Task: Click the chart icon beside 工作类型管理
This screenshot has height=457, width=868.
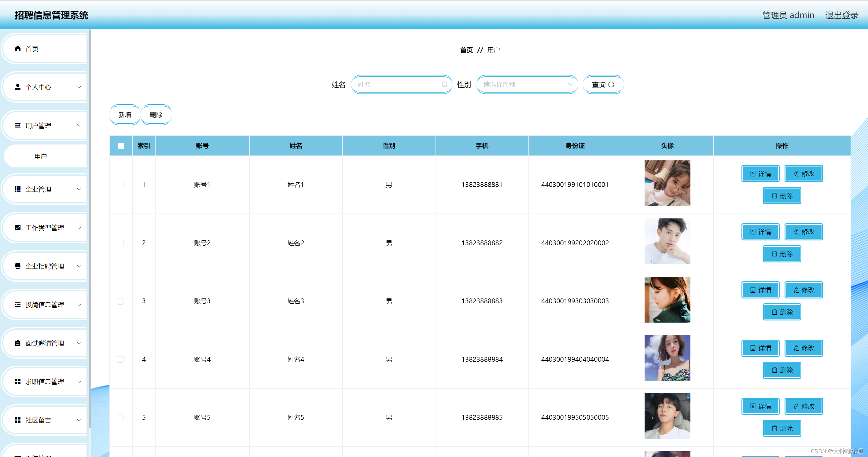Action: click(18, 228)
